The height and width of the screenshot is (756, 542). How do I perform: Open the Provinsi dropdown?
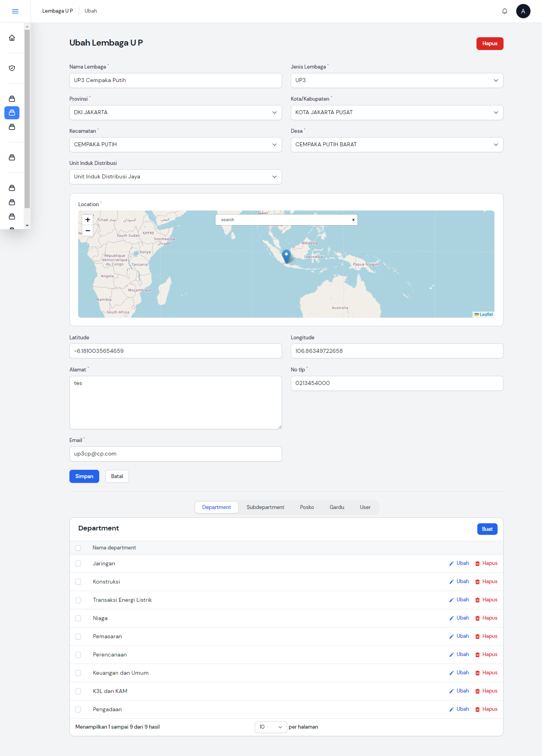[175, 113]
